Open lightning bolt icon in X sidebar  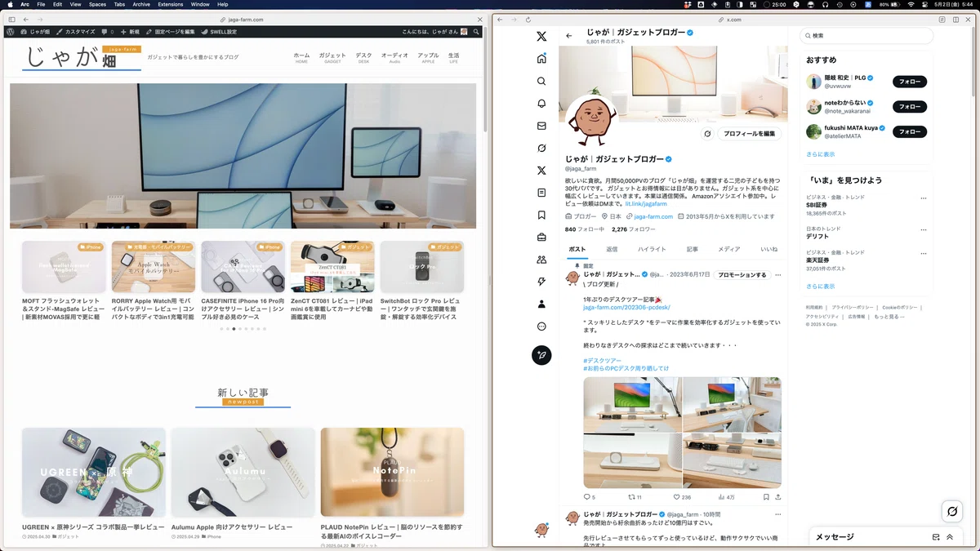541,282
